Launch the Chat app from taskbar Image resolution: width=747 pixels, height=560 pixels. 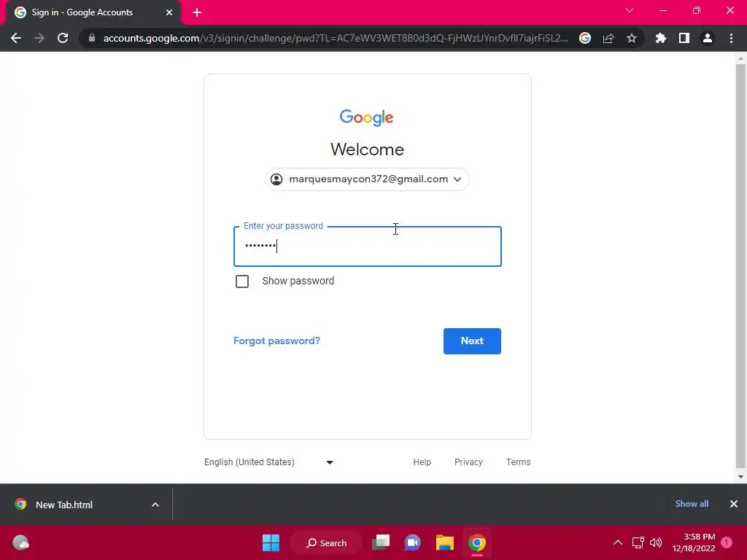pyautogui.click(x=413, y=542)
